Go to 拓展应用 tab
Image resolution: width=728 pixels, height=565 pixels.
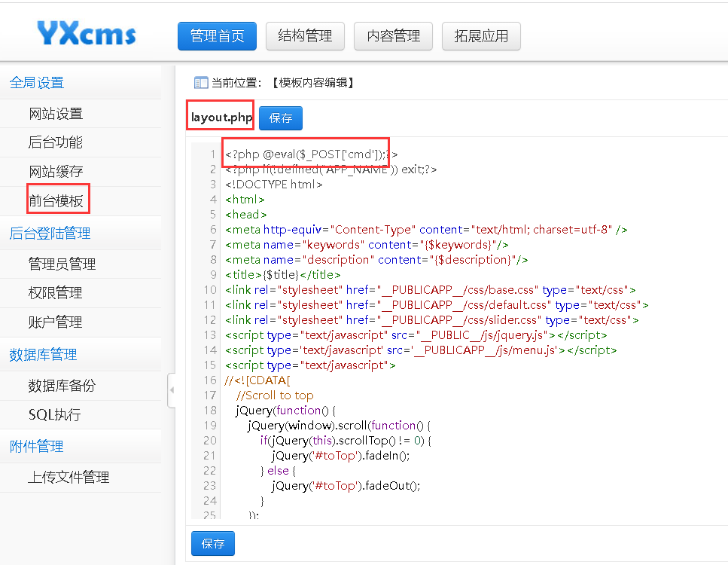(481, 35)
